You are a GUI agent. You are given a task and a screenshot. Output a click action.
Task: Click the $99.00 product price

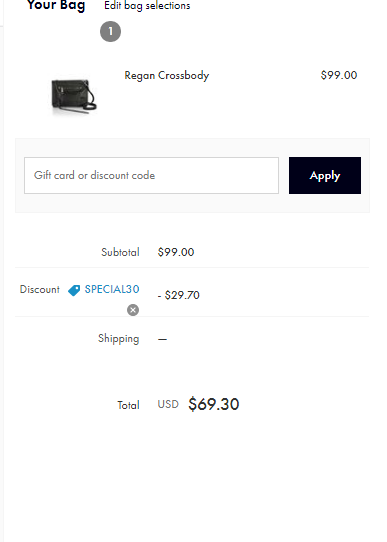click(x=339, y=75)
